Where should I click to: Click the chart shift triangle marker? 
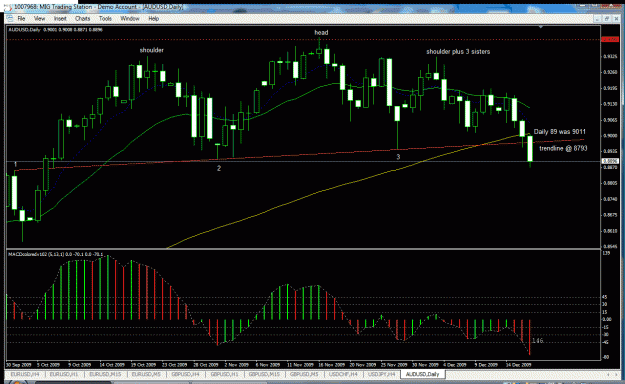pos(540,27)
